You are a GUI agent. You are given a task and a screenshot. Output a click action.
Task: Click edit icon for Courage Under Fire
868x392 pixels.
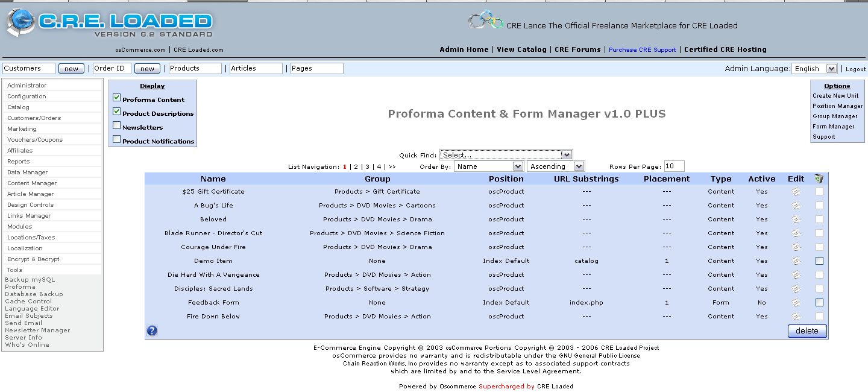click(796, 247)
